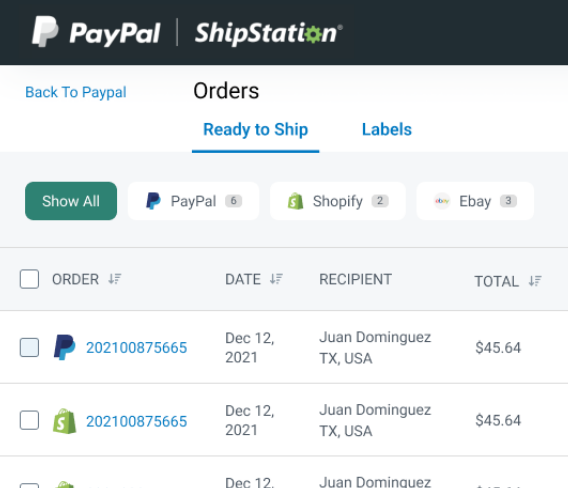Select the Ready to Ship tab
The width and height of the screenshot is (568, 488).
(255, 129)
